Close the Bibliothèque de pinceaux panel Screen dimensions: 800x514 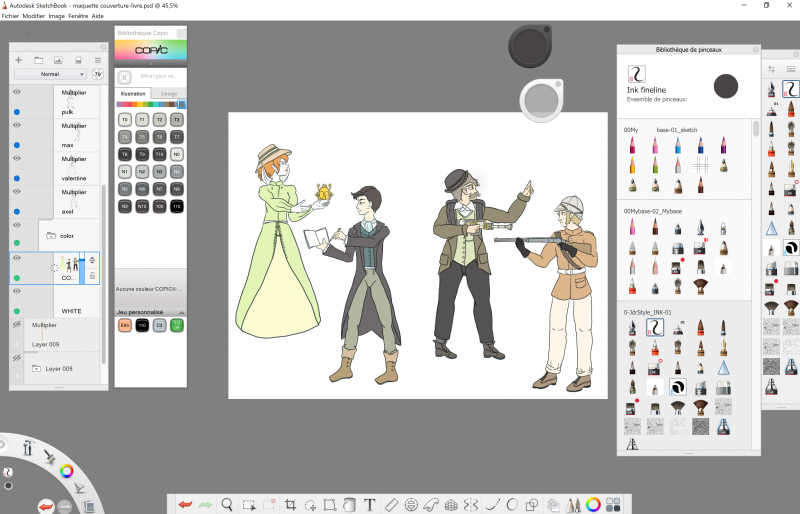point(756,50)
